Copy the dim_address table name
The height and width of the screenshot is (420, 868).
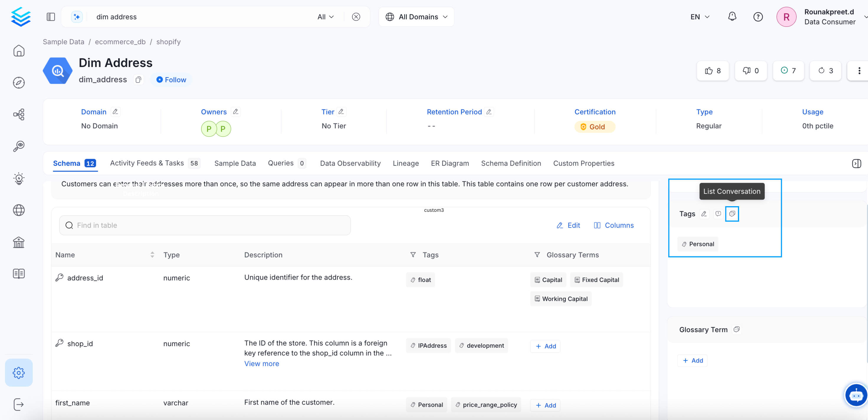138,80
